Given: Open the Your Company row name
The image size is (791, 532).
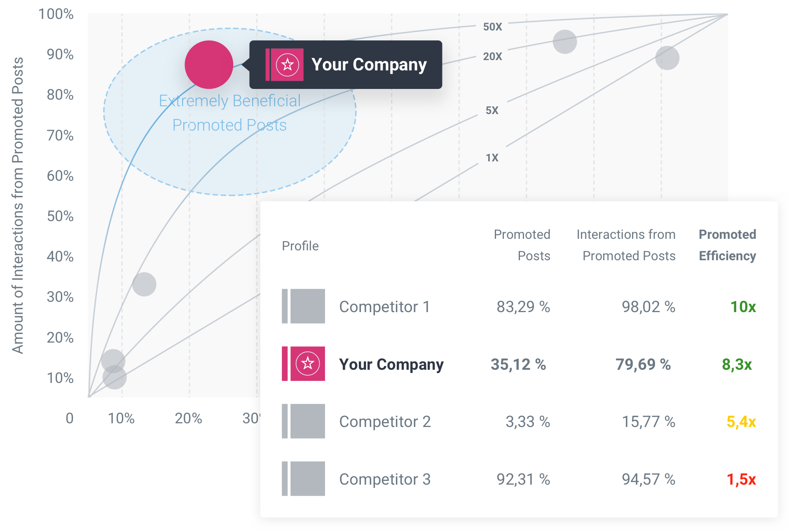Looking at the screenshot, I should click(391, 364).
